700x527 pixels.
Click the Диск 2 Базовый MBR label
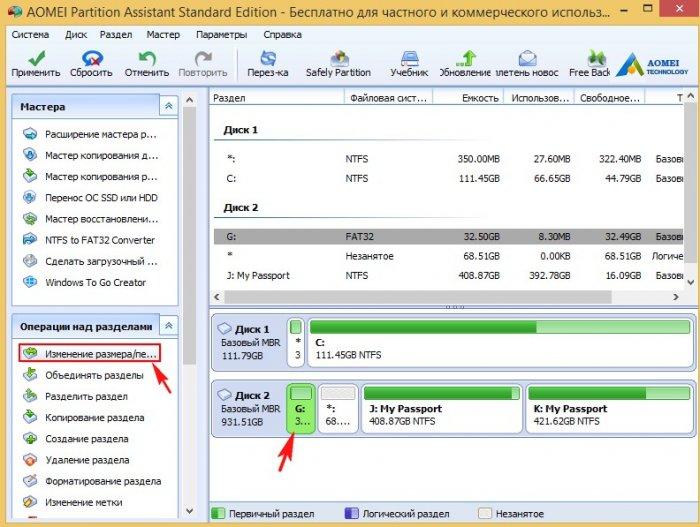click(x=250, y=409)
